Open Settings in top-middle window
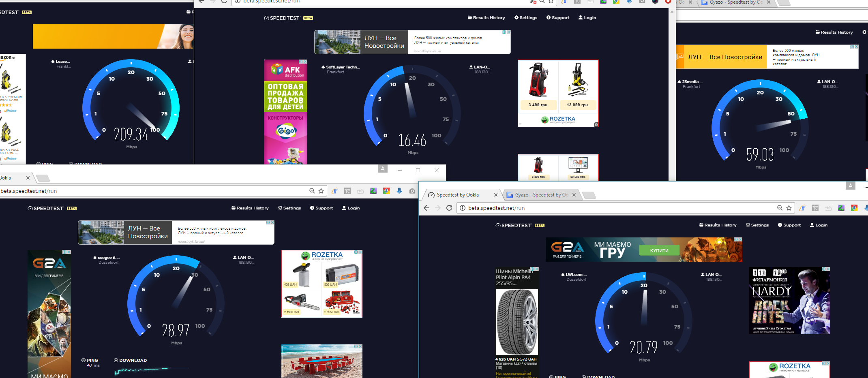 [526, 18]
